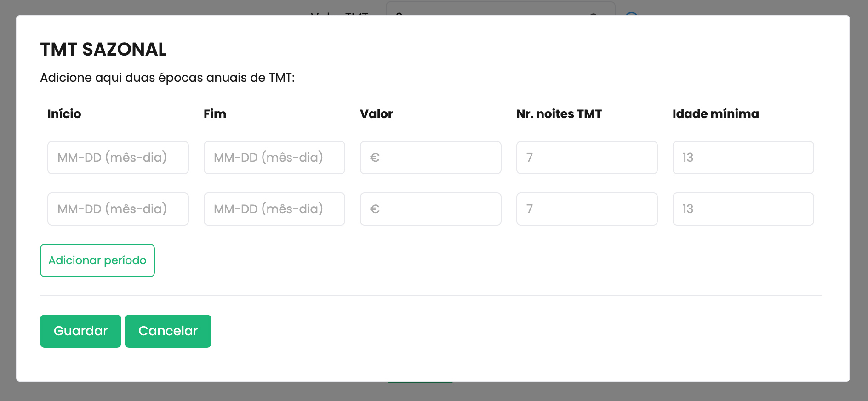Click the Valor TMT field behind the dialog

[500, 9]
